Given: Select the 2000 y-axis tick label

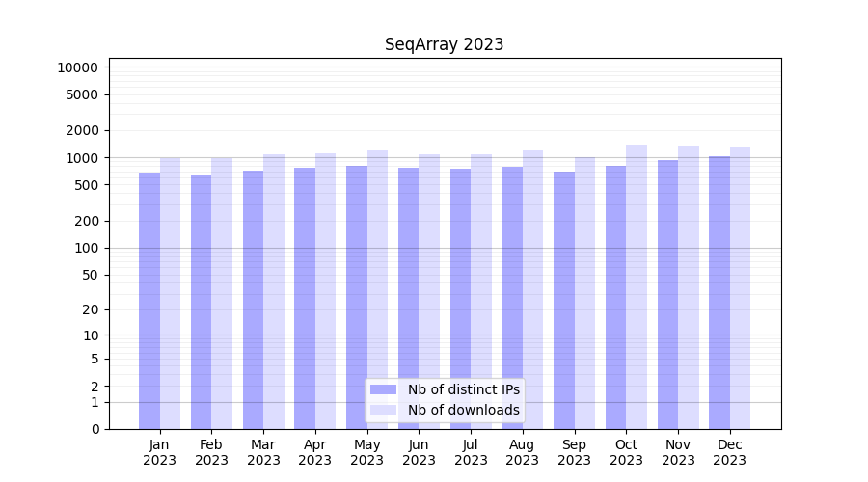Looking at the screenshot, I should pyautogui.click(x=81, y=130).
